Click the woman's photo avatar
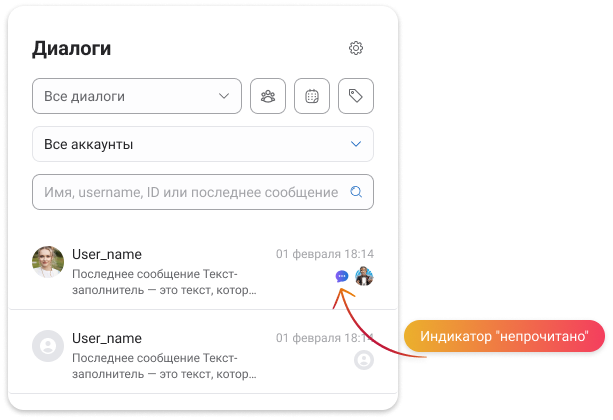 coord(48,262)
